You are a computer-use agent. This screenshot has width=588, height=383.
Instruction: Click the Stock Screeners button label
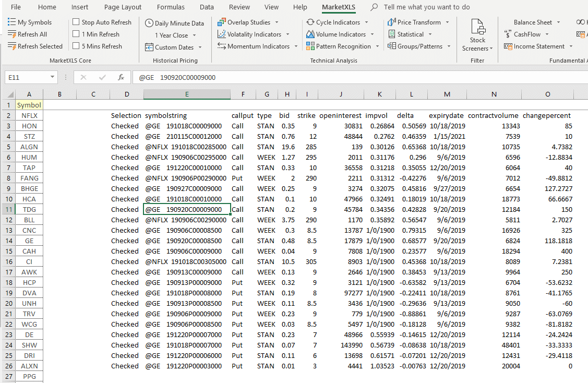coord(477,44)
